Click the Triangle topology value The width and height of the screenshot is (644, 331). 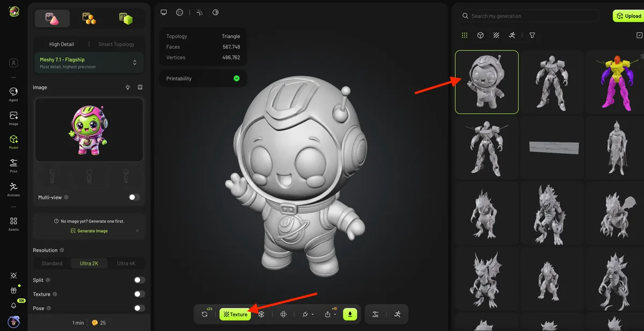coord(231,37)
